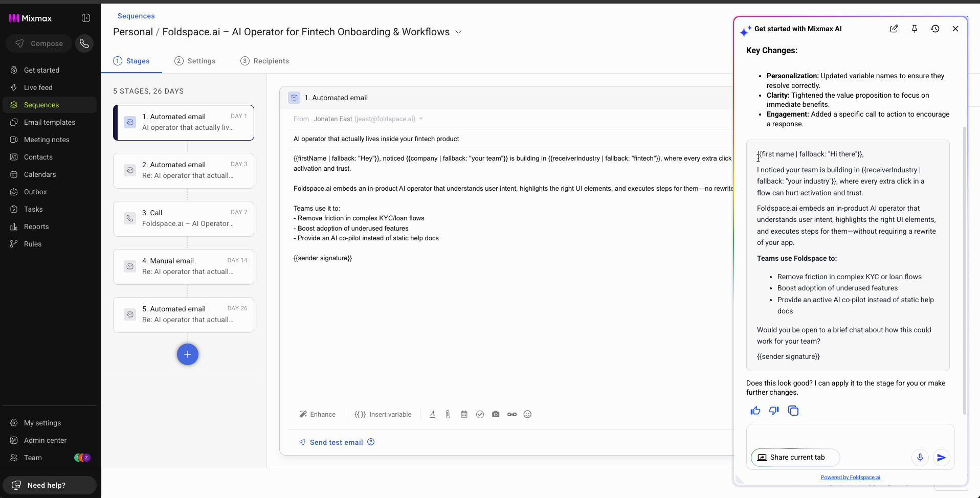
Task: Select stage 2 Automated email Day 3
Action: click(184, 171)
